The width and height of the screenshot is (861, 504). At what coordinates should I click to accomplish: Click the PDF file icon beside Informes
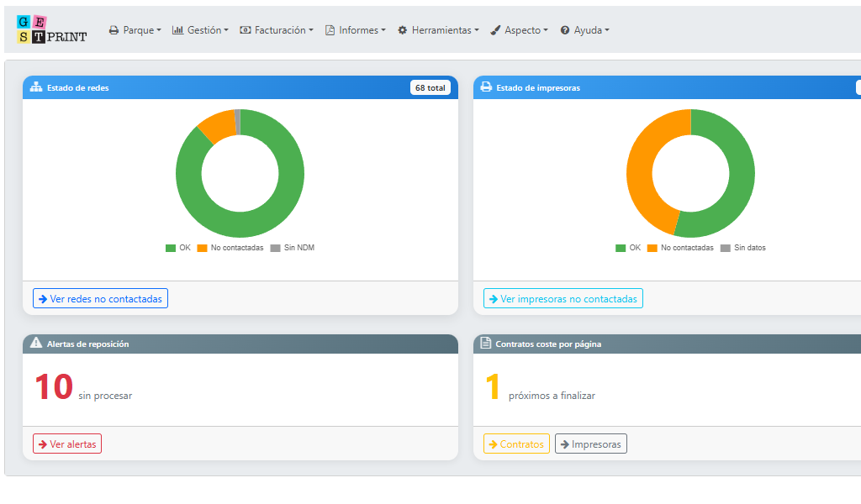(330, 30)
